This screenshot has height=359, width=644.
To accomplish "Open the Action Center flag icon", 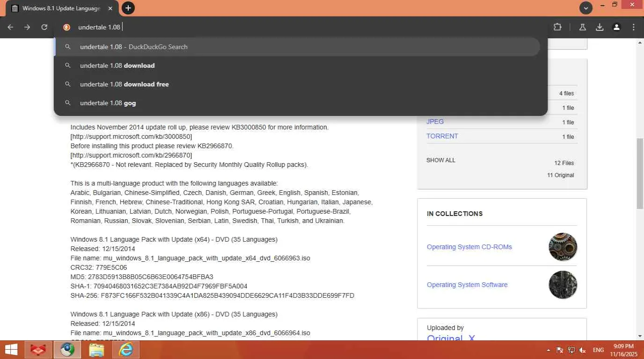I will click(560, 350).
